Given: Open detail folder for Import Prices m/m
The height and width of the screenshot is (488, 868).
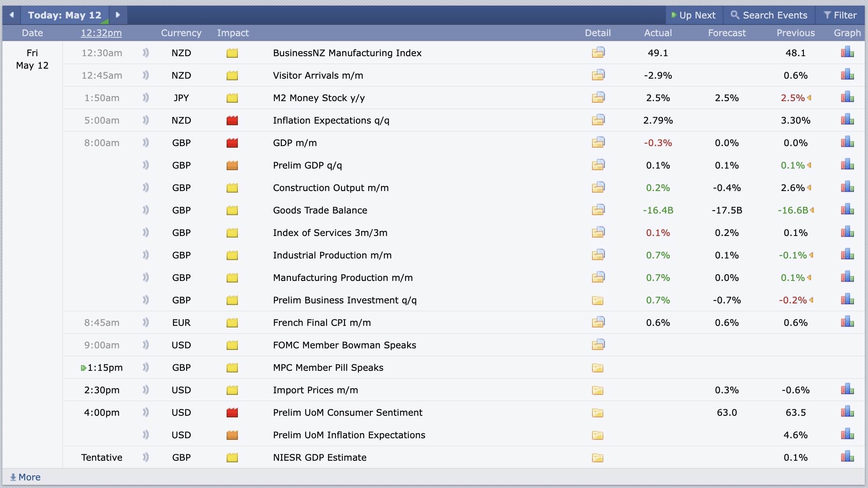Looking at the screenshot, I should (597, 390).
